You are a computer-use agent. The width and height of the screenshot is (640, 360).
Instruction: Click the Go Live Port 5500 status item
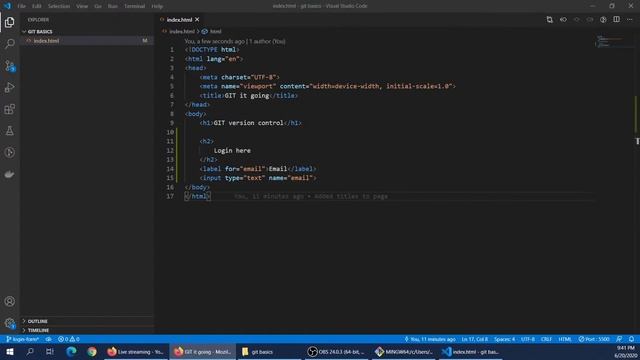click(x=594, y=339)
